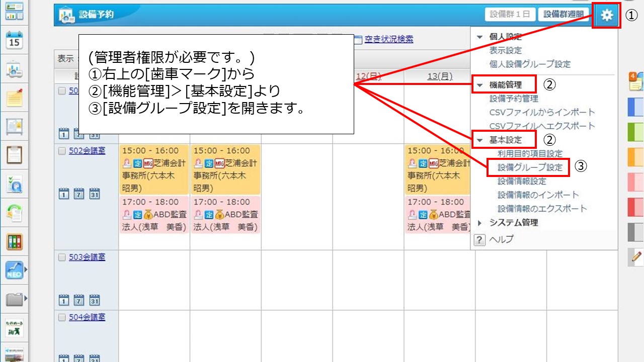Select the pencil icon on right edge
This screenshot has width=644, height=362.
[x=636, y=257]
